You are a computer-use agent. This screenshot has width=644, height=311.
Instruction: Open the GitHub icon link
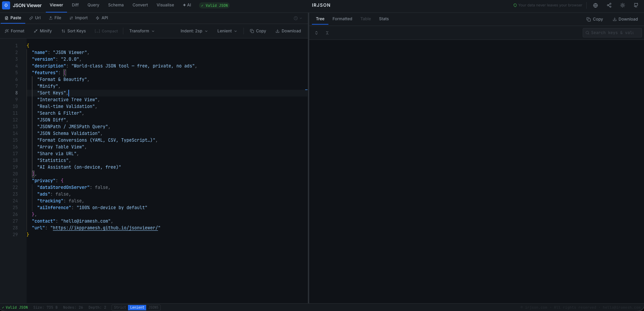(636, 5)
